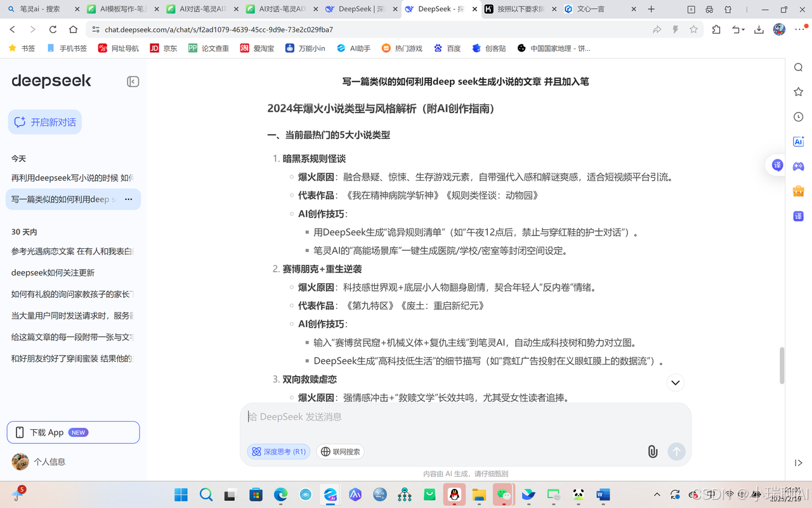812x508 pixels.
Task: Open 创客贴 bookmark
Action: pos(489,48)
